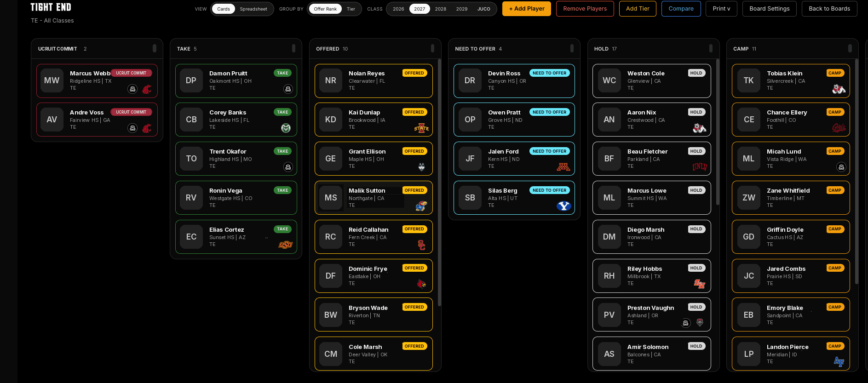
Task: Open NEED TO OFFER column options handle
Action: pyautogui.click(x=572, y=48)
